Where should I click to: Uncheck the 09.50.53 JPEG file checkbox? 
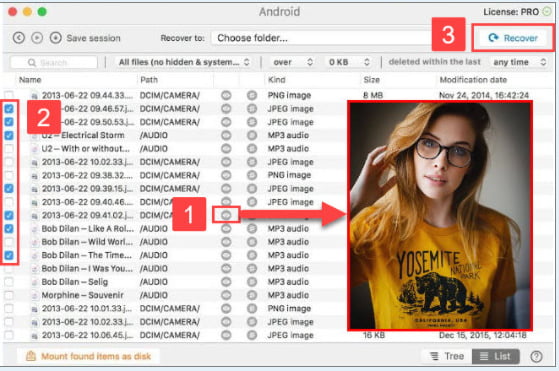[x=9, y=122]
